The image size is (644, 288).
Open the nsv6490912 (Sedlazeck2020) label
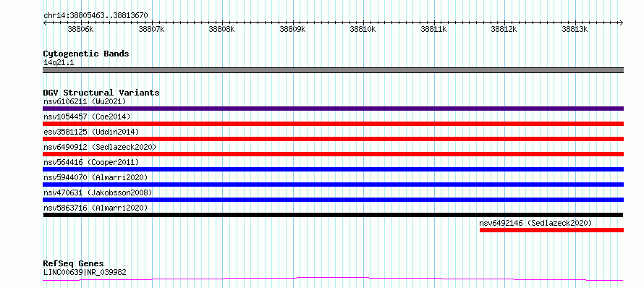pyautogui.click(x=100, y=147)
